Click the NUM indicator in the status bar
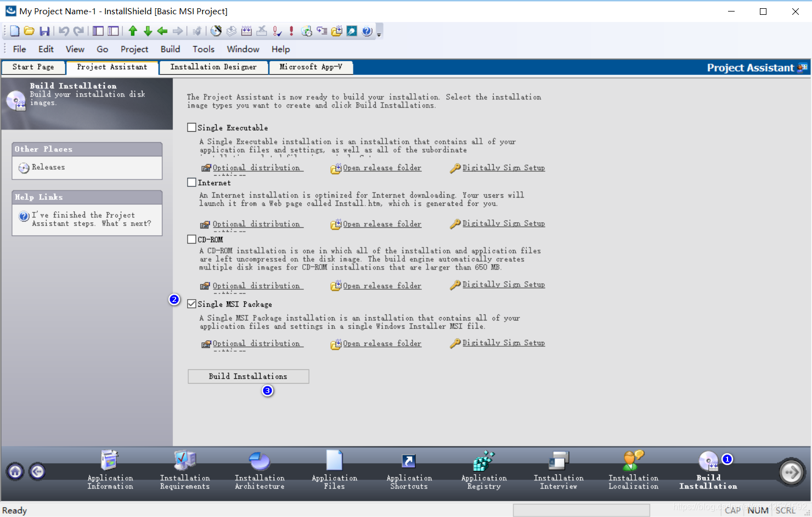The image size is (812, 517). coord(758,510)
